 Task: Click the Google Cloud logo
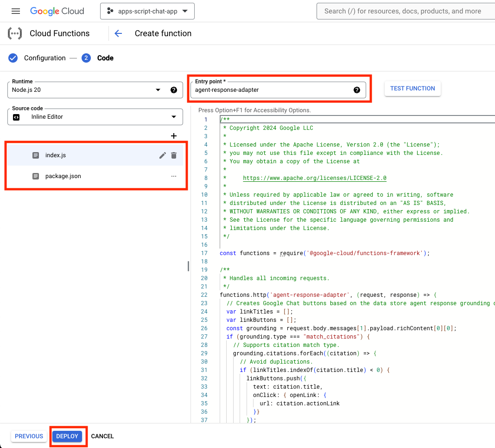pyautogui.click(x=57, y=11)
